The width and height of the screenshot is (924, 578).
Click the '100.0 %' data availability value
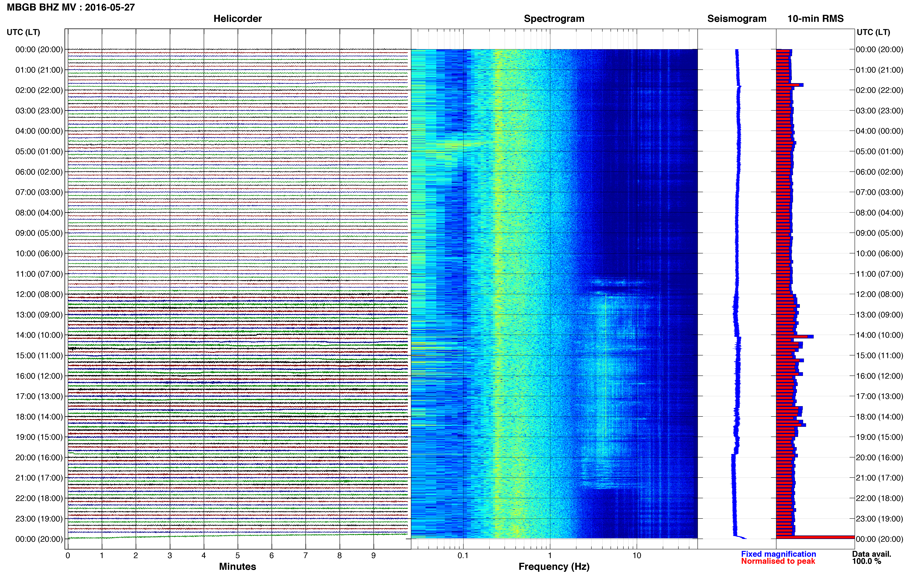(x=867, y=561)
